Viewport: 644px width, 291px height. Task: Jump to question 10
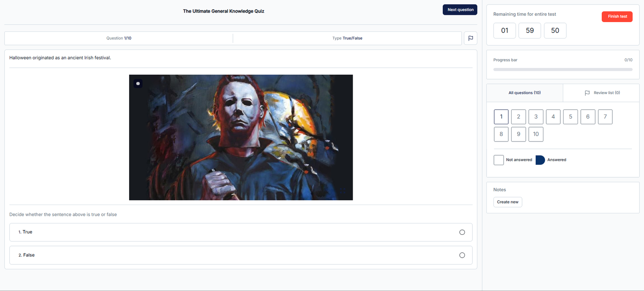[536, 134]
